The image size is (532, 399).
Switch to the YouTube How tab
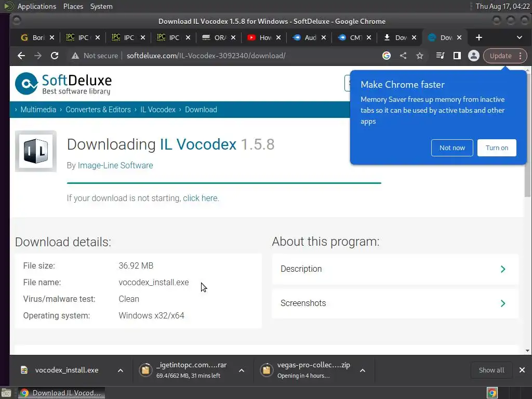click(261, 37)
